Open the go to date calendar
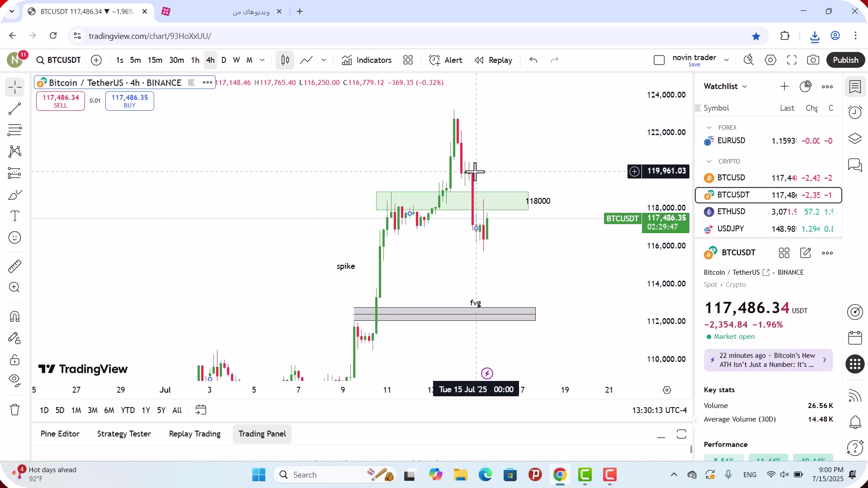Image resolution: width=868 pixels, height=488 pixels. point(201,410)
